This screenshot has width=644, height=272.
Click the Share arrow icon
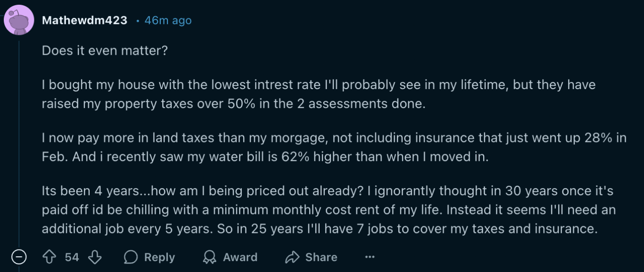point(291,257)
